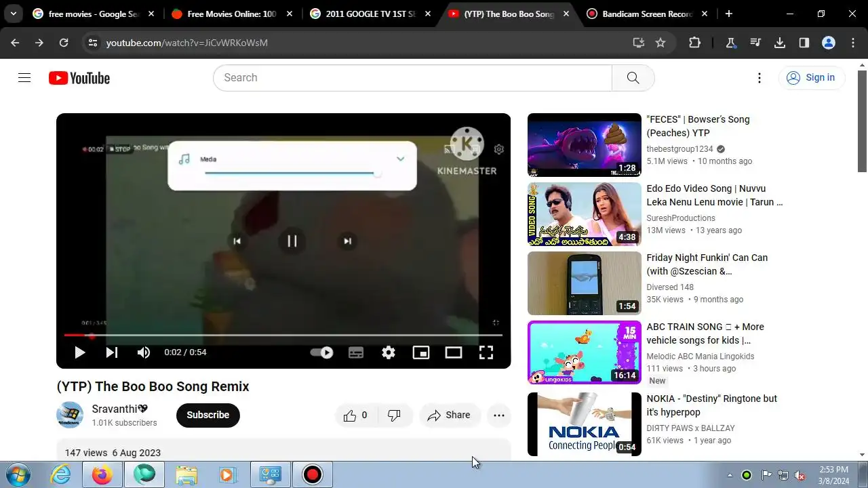
Task: Open the player settings gear
Action: (x=389, y=352)
